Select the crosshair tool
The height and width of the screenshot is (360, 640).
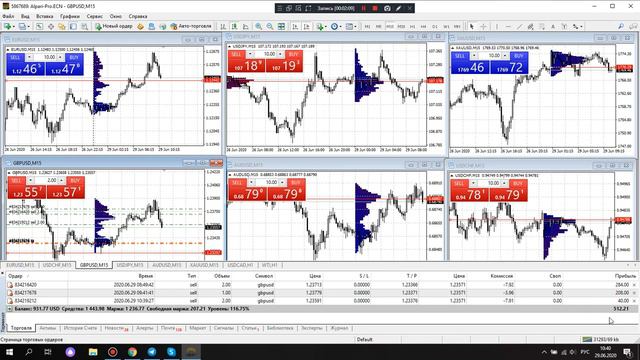pos(483,27)
